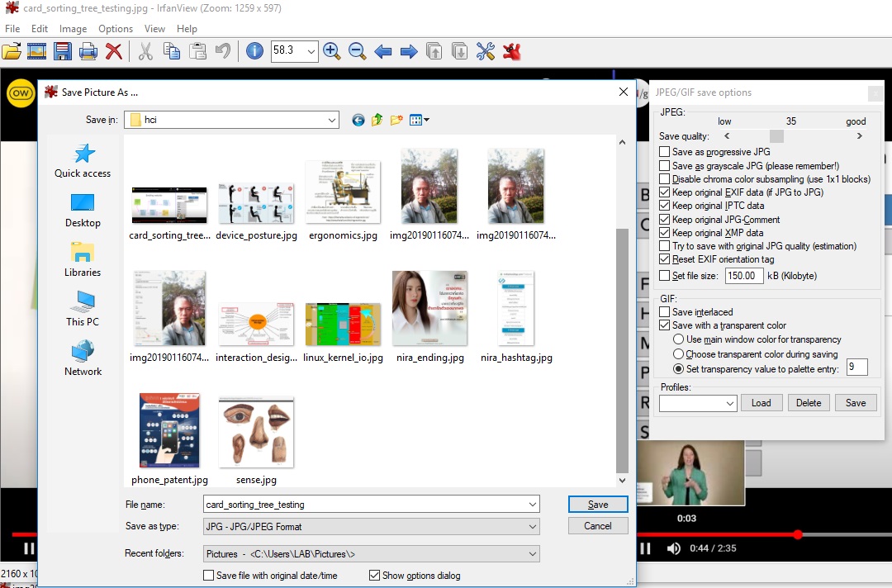
Task: Go to previous file with left arrow
Action: [x=383, y=52]
